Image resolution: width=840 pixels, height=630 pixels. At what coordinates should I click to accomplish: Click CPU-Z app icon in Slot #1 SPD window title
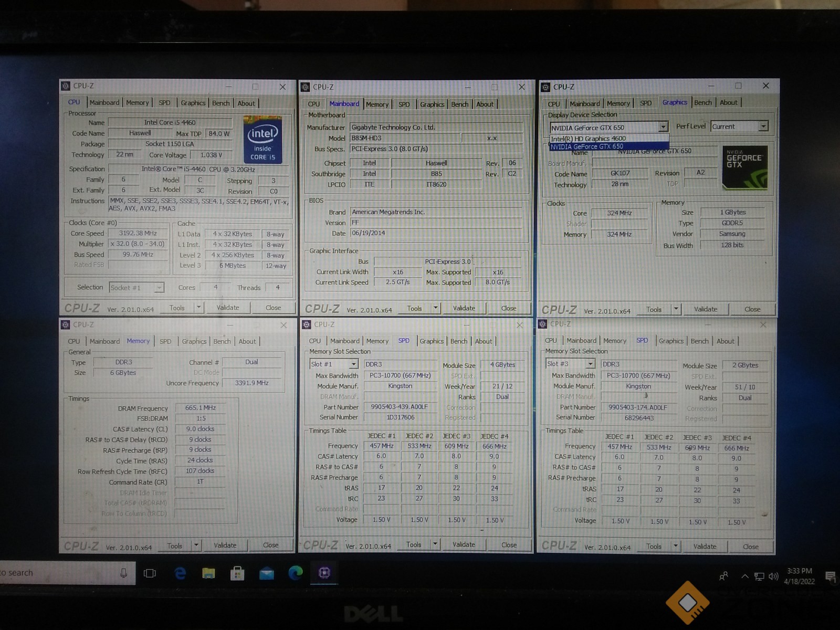click(306, 325)
